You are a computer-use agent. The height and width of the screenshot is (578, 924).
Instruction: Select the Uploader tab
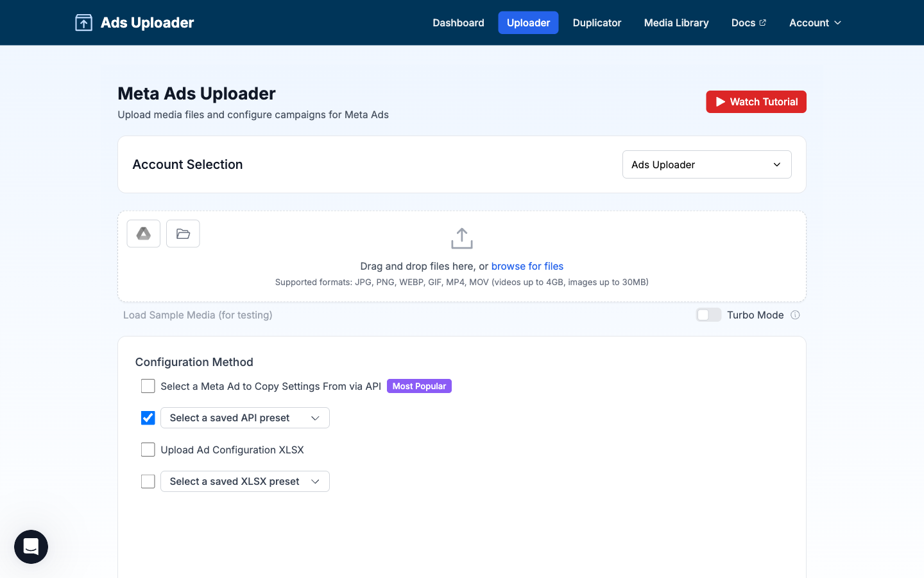pyautogui.click(x=528, y=22)
